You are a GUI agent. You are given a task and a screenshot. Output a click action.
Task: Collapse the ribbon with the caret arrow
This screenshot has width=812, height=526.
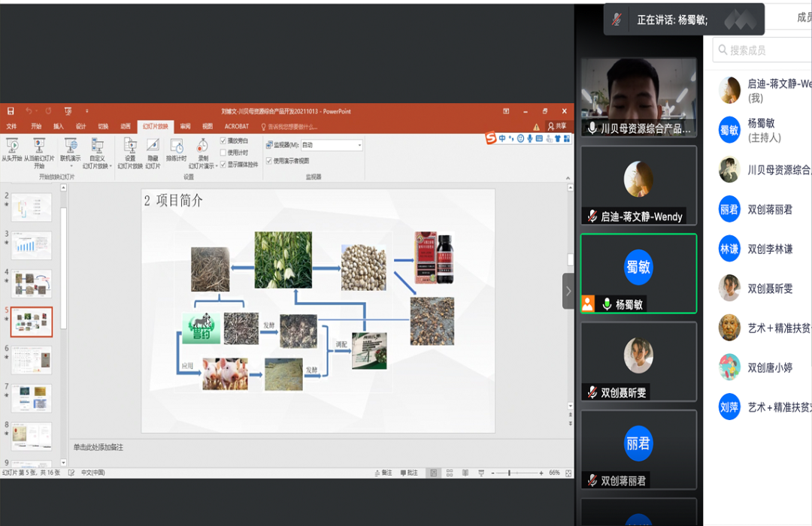tap(568, 178)
